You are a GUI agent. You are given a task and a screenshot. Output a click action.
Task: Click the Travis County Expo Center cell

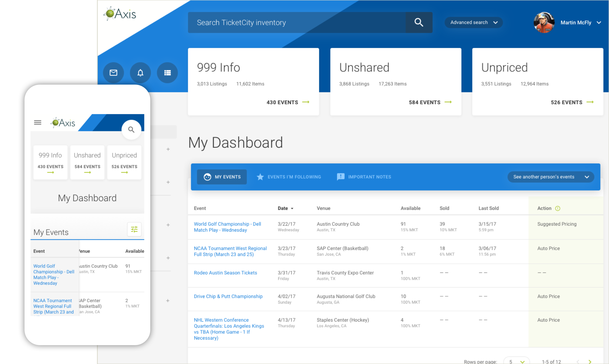(x=345, y=276)
